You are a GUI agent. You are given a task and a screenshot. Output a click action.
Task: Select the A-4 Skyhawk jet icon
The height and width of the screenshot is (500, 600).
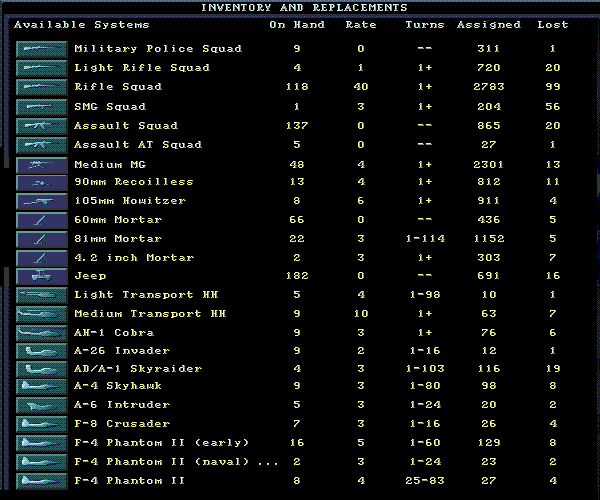[x=42, y=386]
